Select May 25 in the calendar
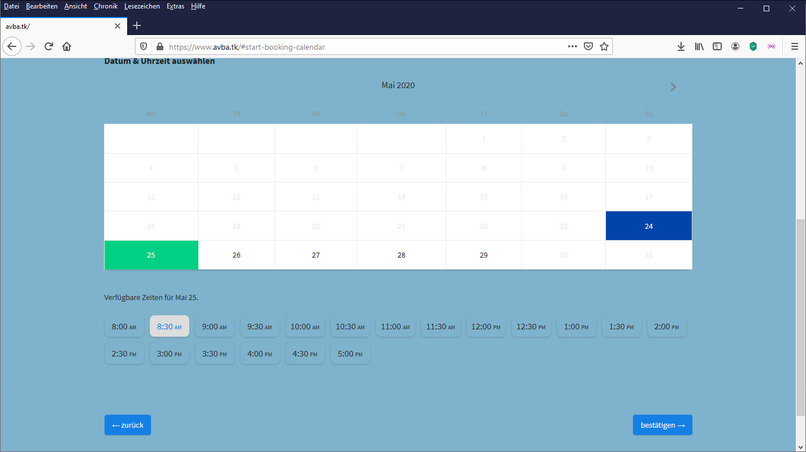 [151, 255]
